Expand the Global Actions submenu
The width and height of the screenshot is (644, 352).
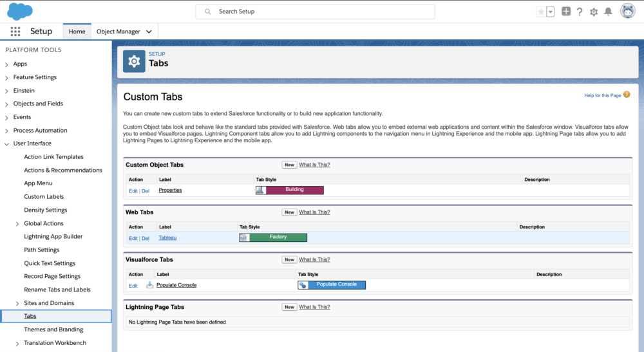pyautogui.click(x=17, y=224)
